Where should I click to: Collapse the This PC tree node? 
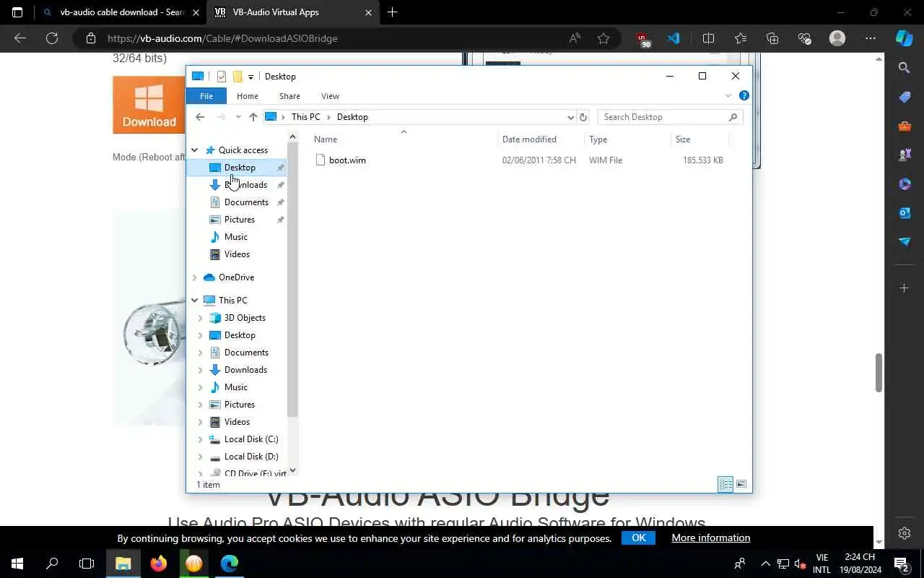[194, 301]
